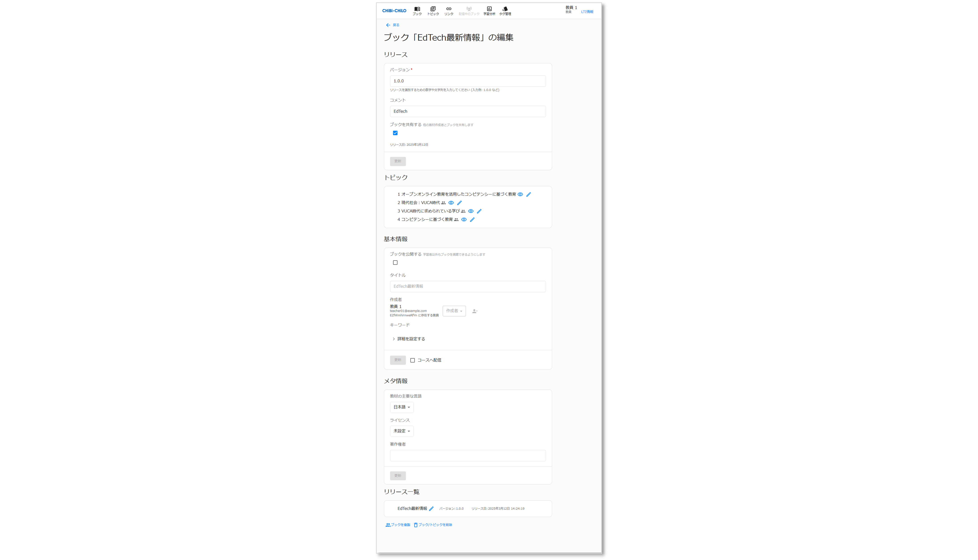Open the 作成者 role dropdown
Image resolution: width=978 pixels, height=560 pixels.
pos(454,311)
